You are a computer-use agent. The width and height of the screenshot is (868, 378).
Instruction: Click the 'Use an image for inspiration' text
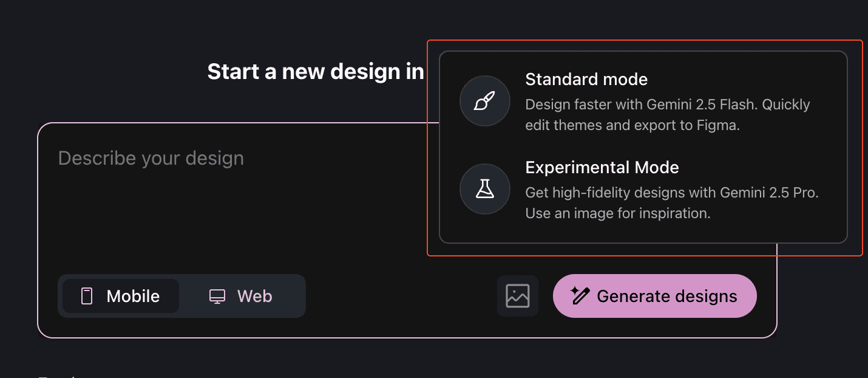click(618, 213)
